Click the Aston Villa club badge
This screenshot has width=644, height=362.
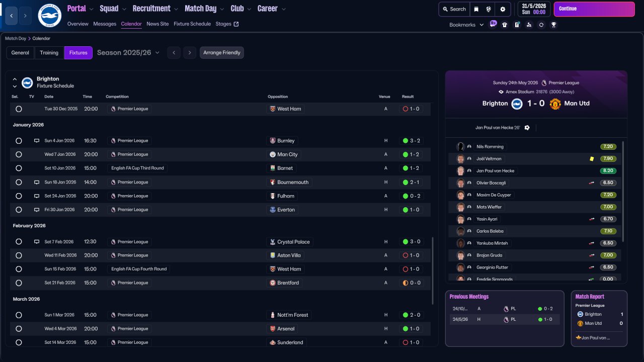click(273, 255)
